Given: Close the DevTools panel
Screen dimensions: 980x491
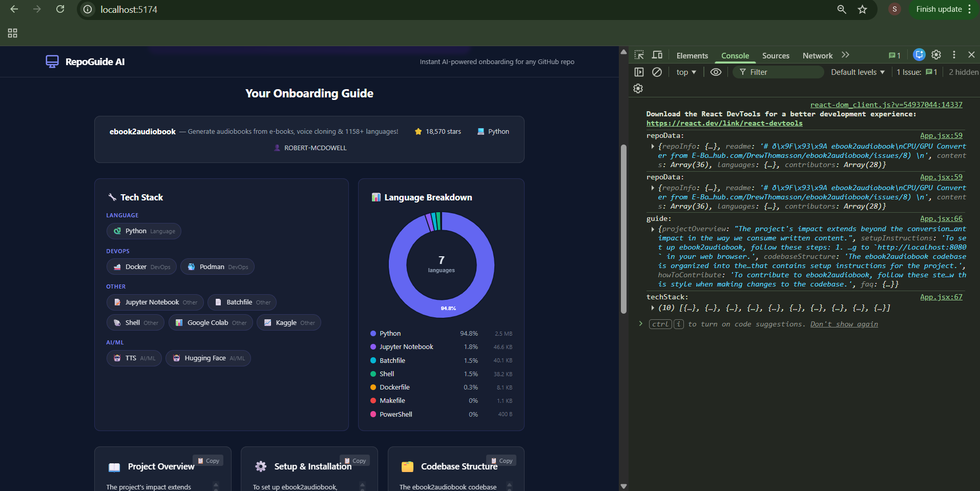Looking at the screenshot, I should click(x=971, y=55).
